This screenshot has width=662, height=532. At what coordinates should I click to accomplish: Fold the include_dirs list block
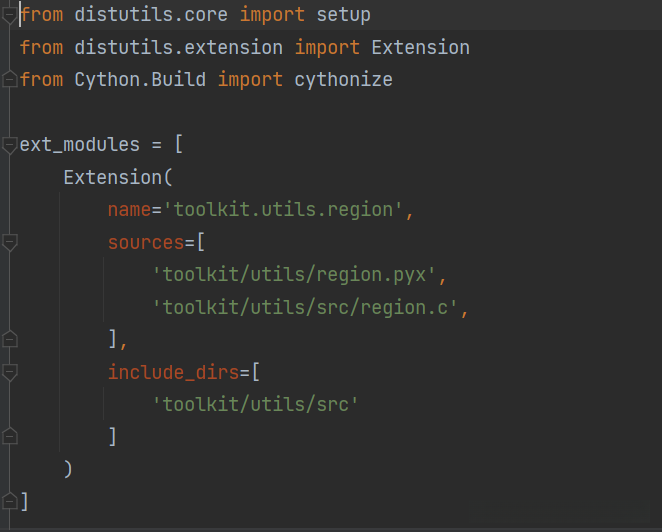pyautogui.click(x=10, y=372)
